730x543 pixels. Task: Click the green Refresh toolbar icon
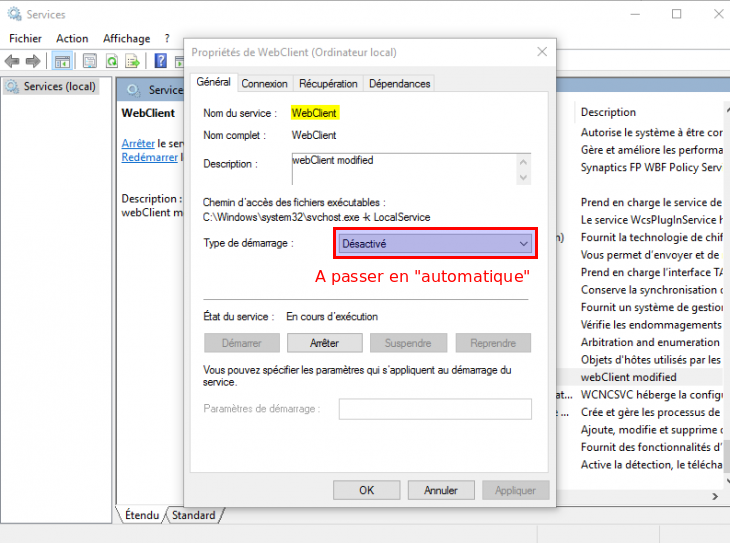(112, 61)
